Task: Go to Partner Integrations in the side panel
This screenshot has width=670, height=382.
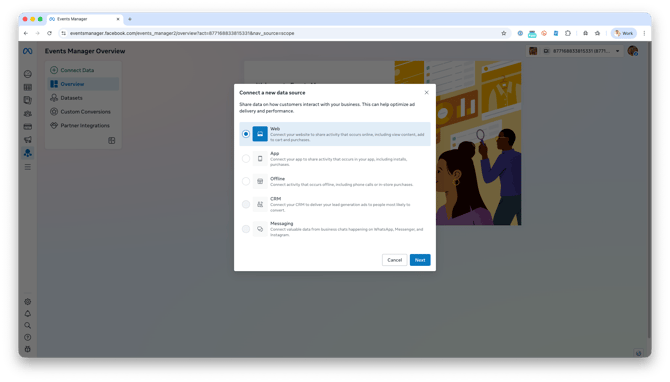Action: 84,126
